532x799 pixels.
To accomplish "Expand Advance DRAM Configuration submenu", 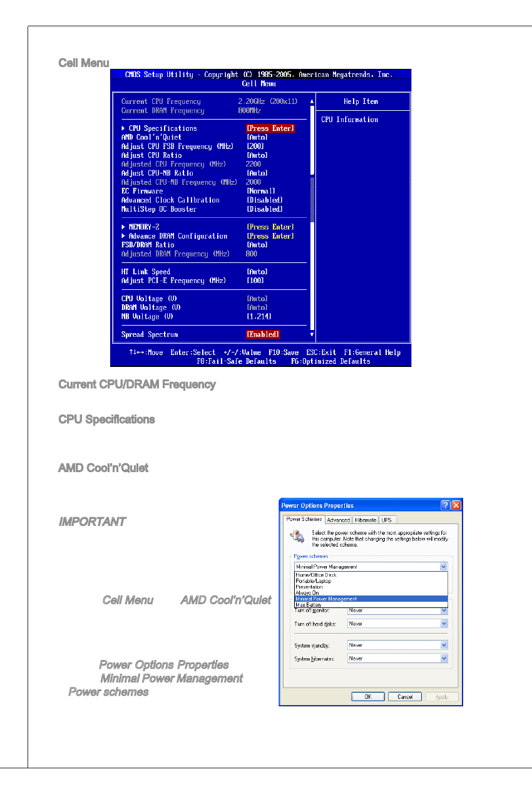I will click(x=174, y=236).
